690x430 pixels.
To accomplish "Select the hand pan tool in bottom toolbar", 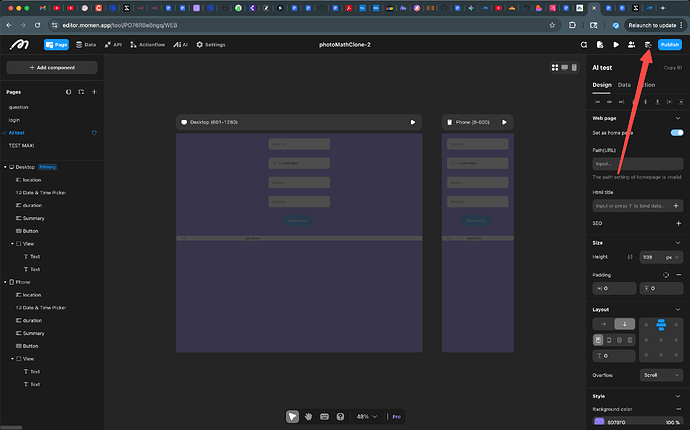I will [x=309, y=416].
